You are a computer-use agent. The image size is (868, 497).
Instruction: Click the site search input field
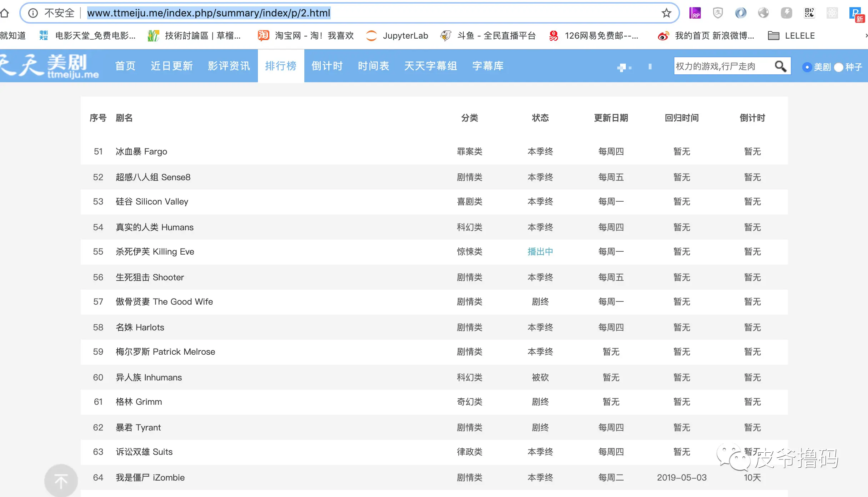click(x=722, y=66)
